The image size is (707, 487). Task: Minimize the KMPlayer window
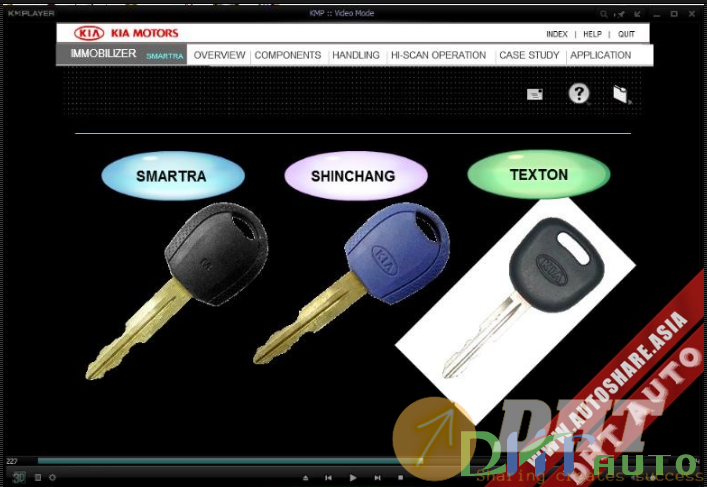click(656, 14)
